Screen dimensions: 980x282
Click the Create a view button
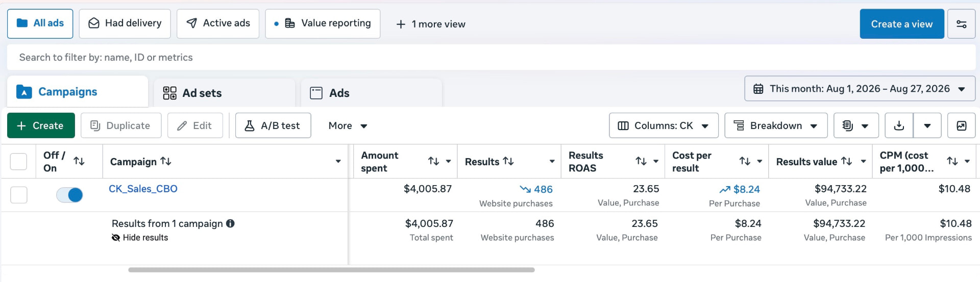point(902,24)
